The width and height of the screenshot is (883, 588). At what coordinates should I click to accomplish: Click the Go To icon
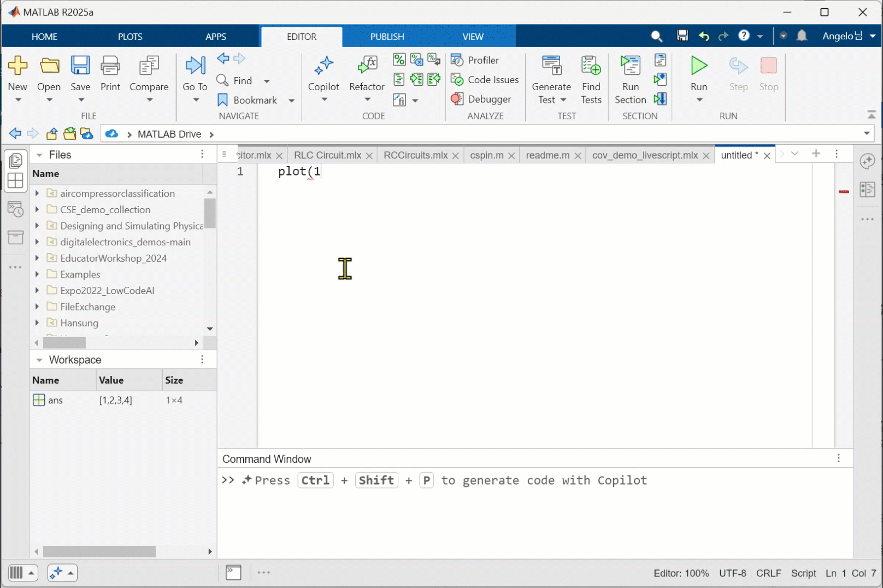tap(195, 66)
